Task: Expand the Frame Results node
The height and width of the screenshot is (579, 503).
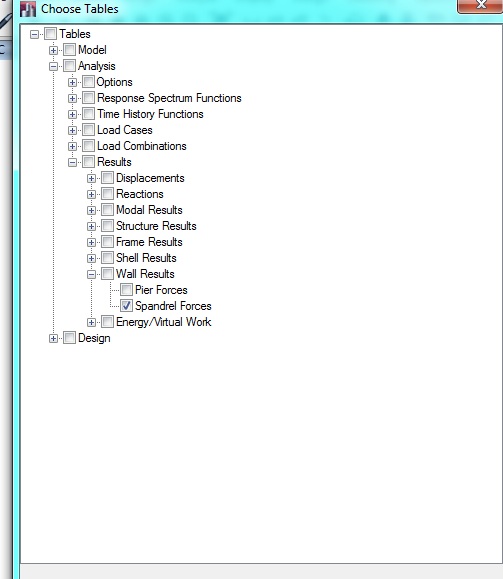Action: click(x=91, y=242)
